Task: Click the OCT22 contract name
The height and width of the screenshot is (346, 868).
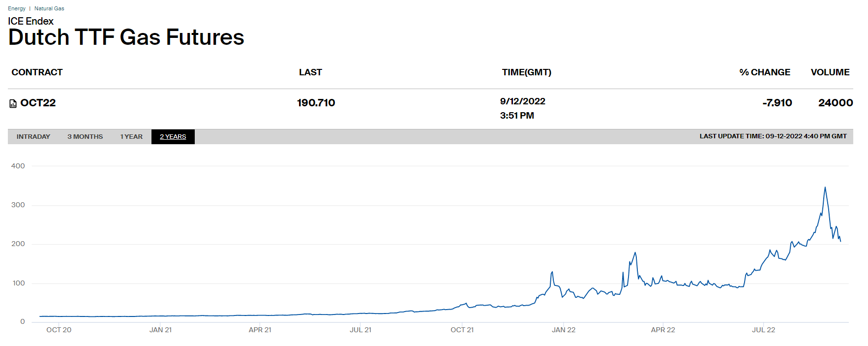Action: (x=38, y=103)
